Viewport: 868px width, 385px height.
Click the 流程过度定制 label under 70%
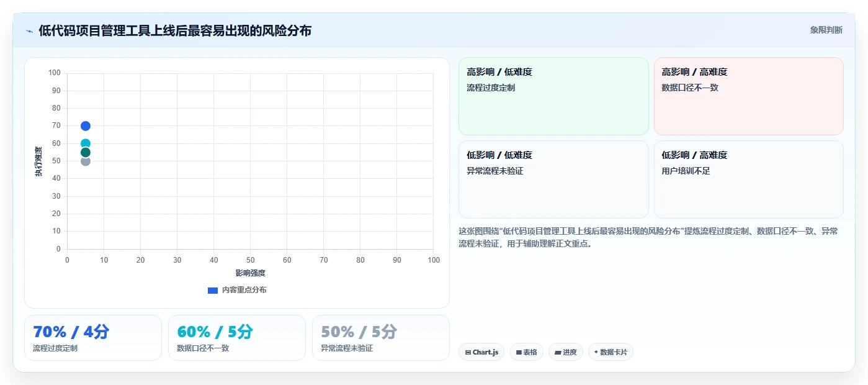(x=55, y=348)
